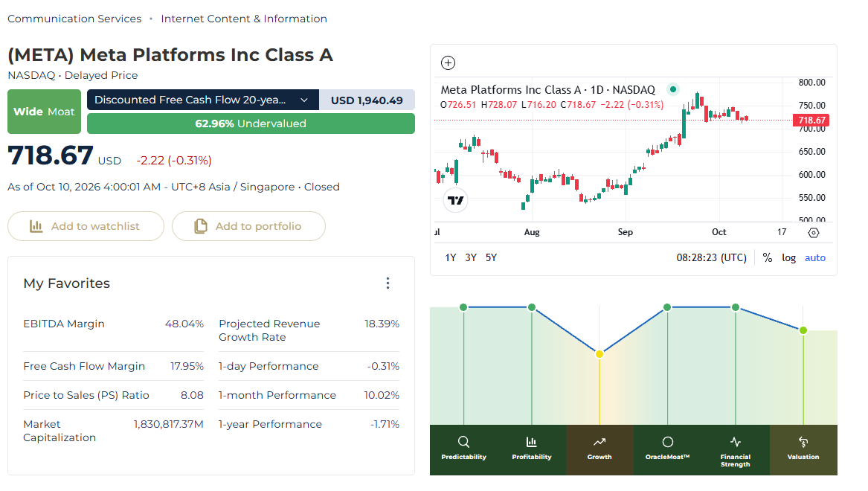Click EBITDA Margin value 48.04%

click(x=184, y=324)
